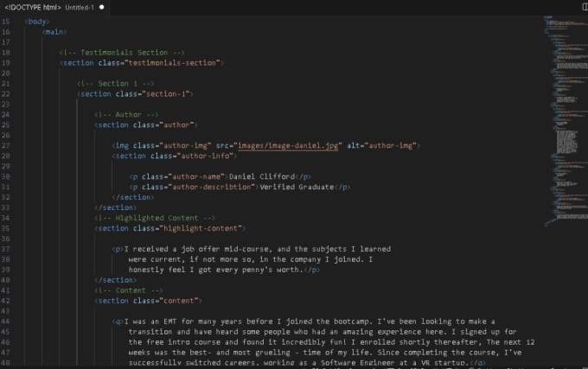
Task: Click the class value "author" on line 25
Action: pyautogui.click(x=176, y=125)
